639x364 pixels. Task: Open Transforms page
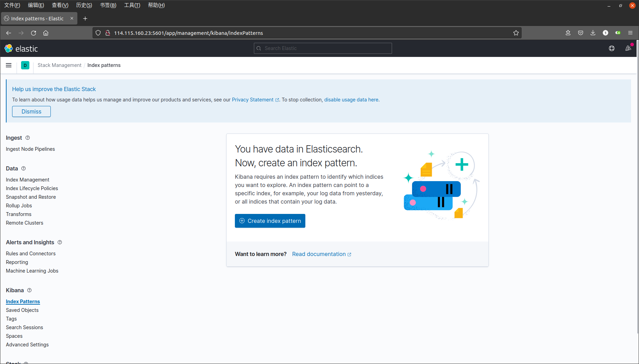point(19,214)
